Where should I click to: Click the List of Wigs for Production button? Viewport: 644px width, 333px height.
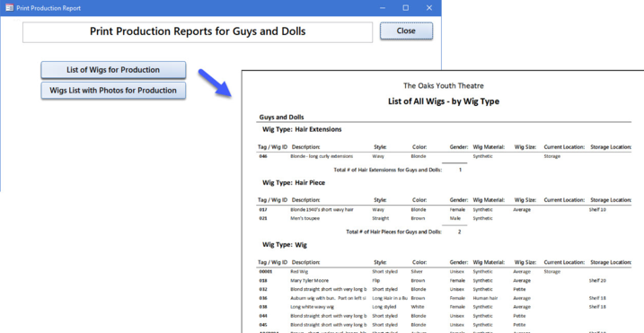point(113,70)
